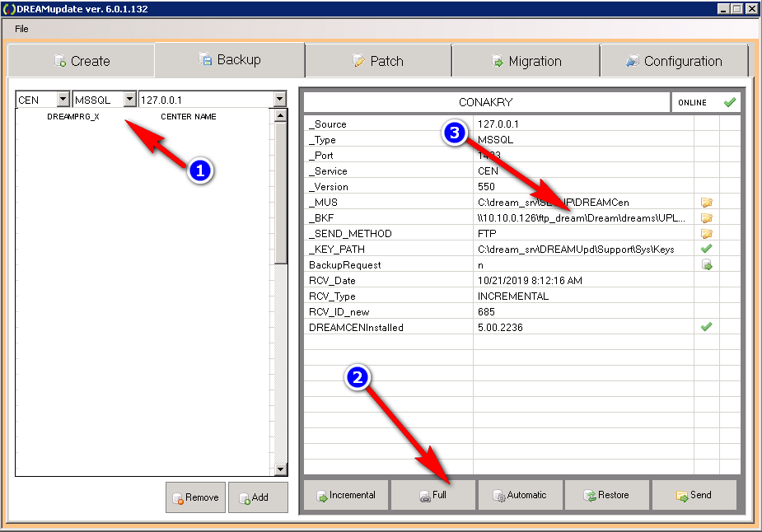
Task: Switch to the Create tab
Action: [82, 61]
